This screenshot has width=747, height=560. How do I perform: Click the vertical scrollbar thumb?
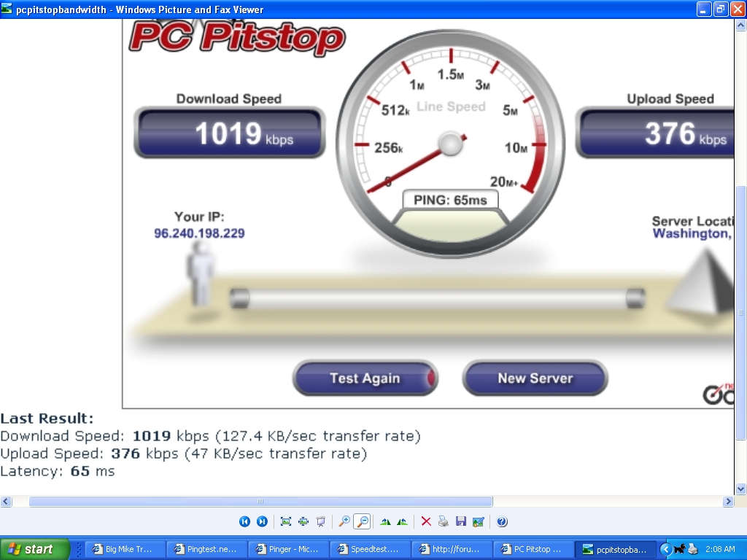[741, 313]
